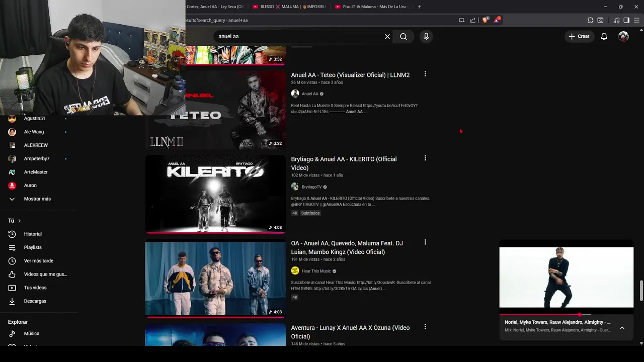
Task: Open the Brave playlist music-note icon
Action: pos(616,20)
